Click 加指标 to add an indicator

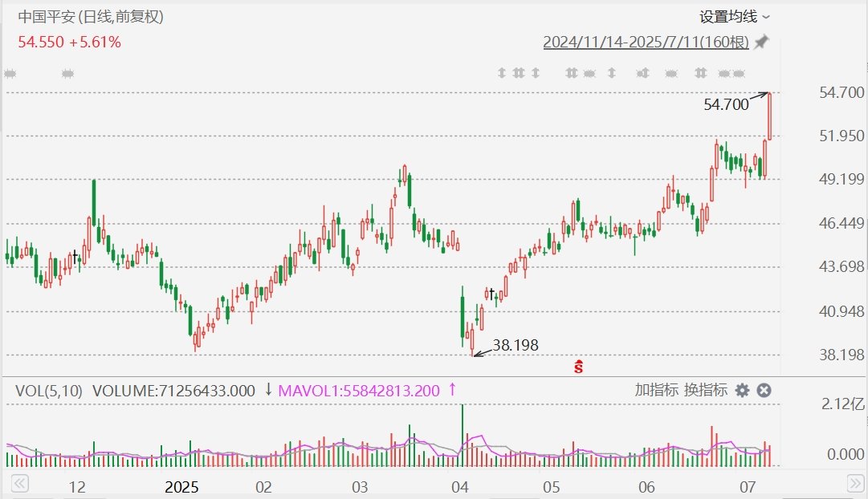pos(657,390)
